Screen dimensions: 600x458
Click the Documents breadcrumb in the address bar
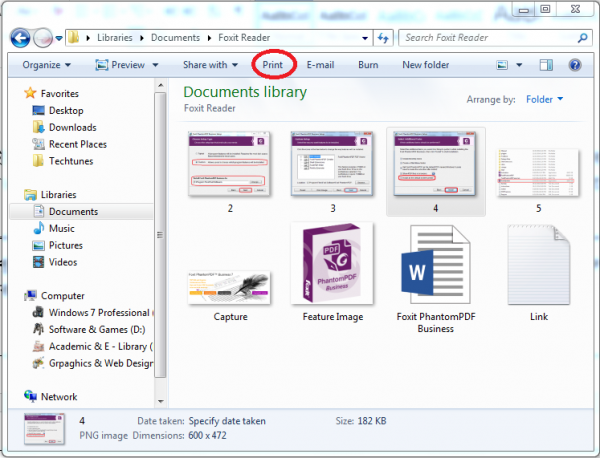[x=175, y=37]
